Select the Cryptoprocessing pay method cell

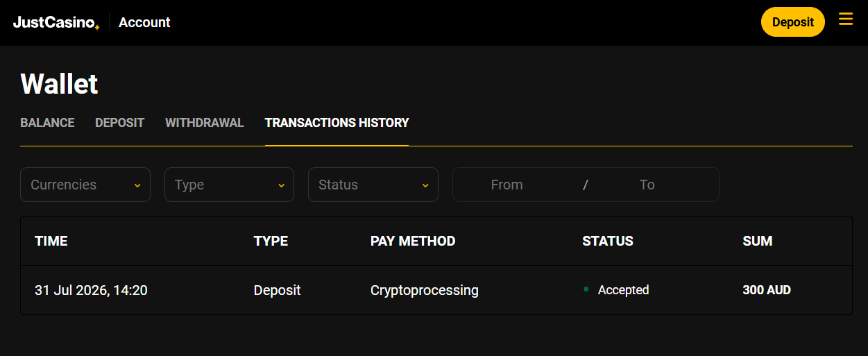pyautogui.click(x=425, y=290)
